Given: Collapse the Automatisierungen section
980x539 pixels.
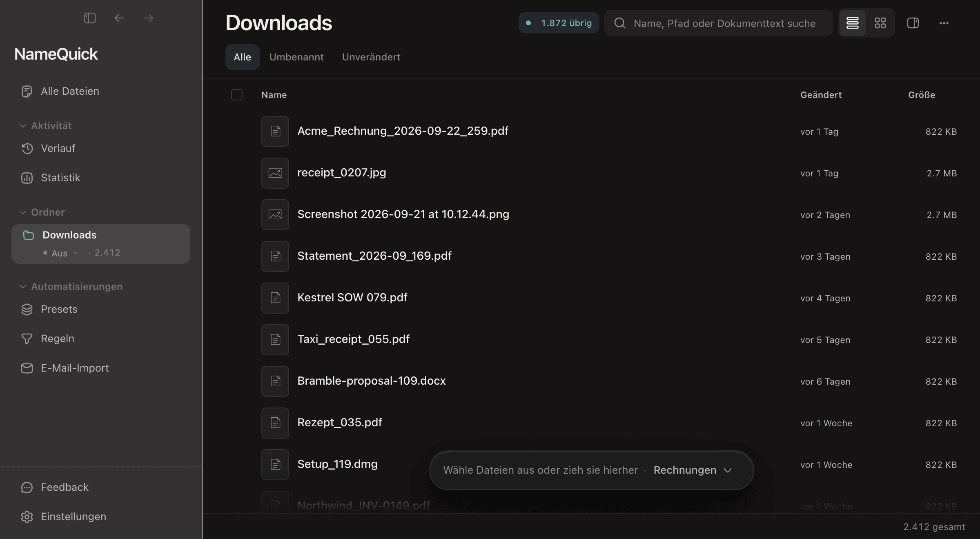Looking at the screenshot, I should click(x=23, y=287).
